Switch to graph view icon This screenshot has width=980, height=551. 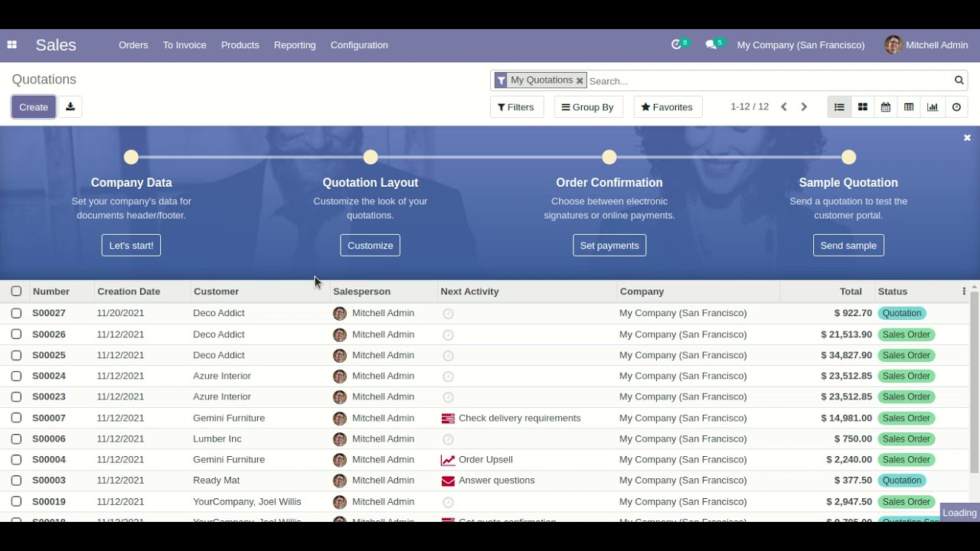click(x=933, y=107)
